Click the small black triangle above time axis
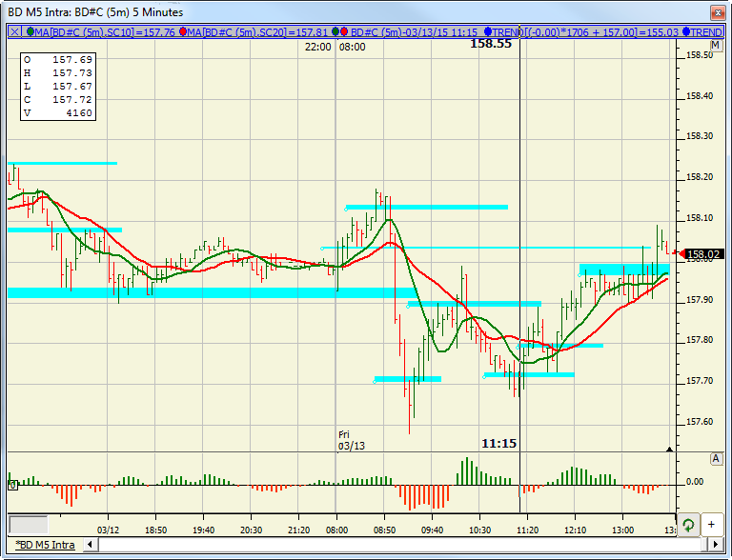The width and height of the screenshot is (732, 560). coord(669,450)
